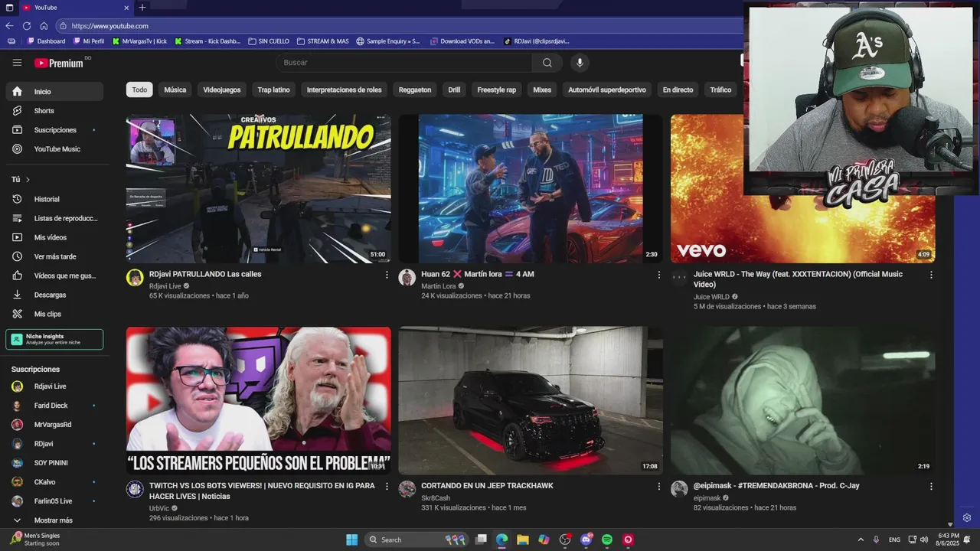Viewport: 980px width, 551px height.
Task: Play the Huan 62 4 AM thumbnail
Action: pyautogui.click(x=531, y=189)
